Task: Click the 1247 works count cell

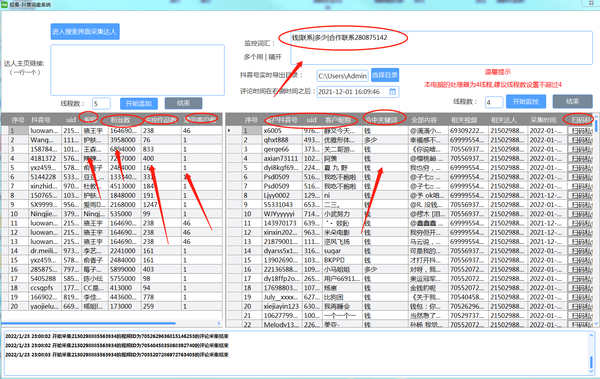Action: (x=161, y=204)
